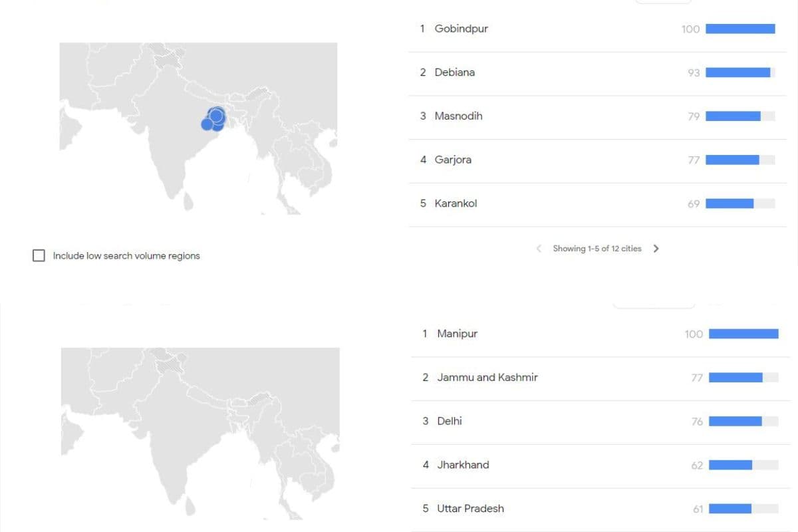Select Masnodih from ranked cities

click(x=458, y=116)
